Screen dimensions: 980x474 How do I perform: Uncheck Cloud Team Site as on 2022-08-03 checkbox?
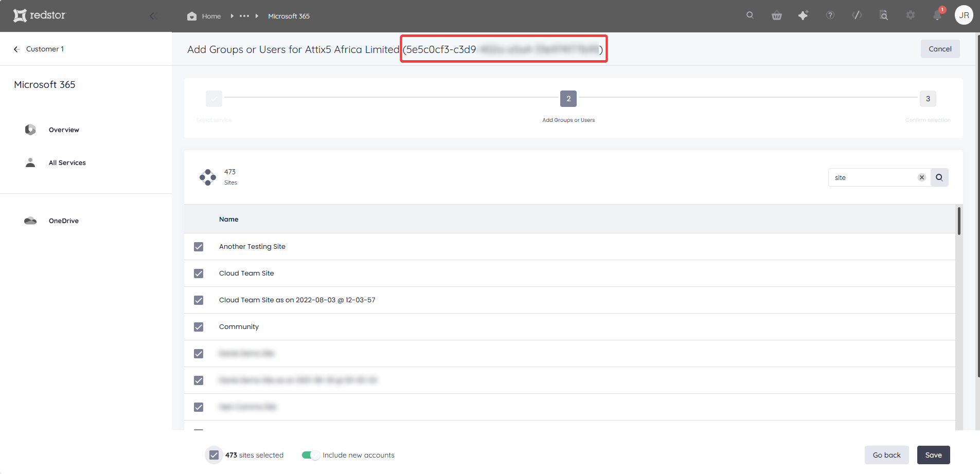(199, 300)
